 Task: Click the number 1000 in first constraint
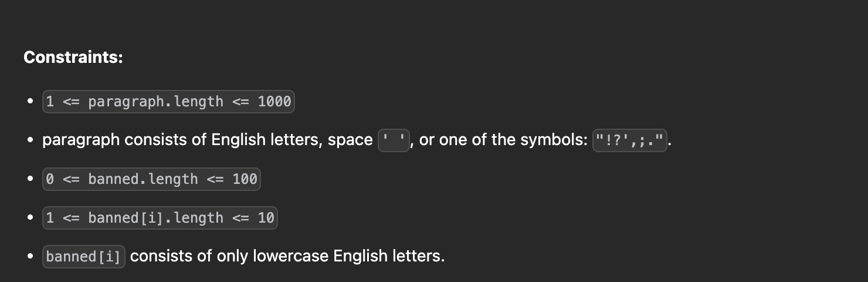(x=274, y=102)
